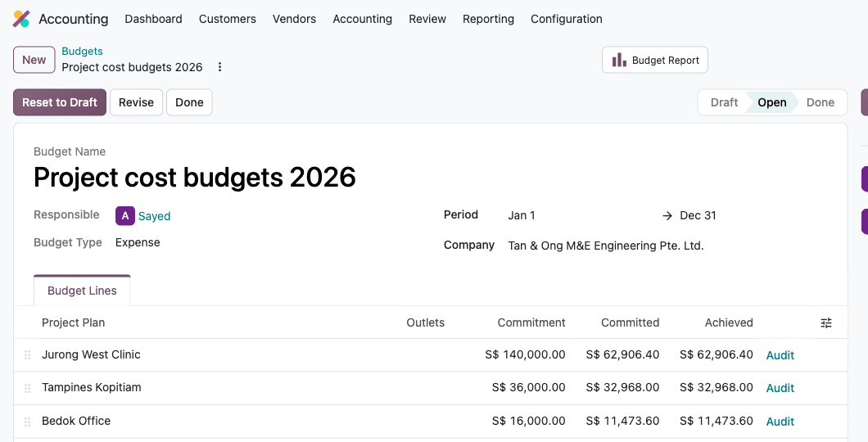
Task: Open the Dashboard menu
Action: (x=153, y=19)
